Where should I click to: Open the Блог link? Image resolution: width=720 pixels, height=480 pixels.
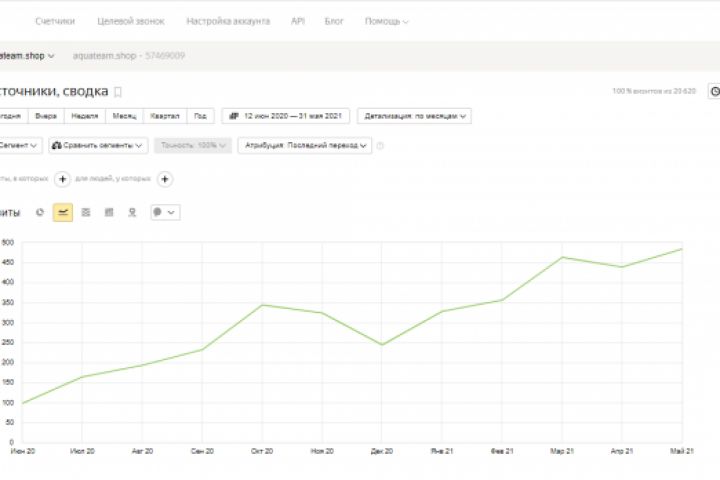(x=334, y=21)
